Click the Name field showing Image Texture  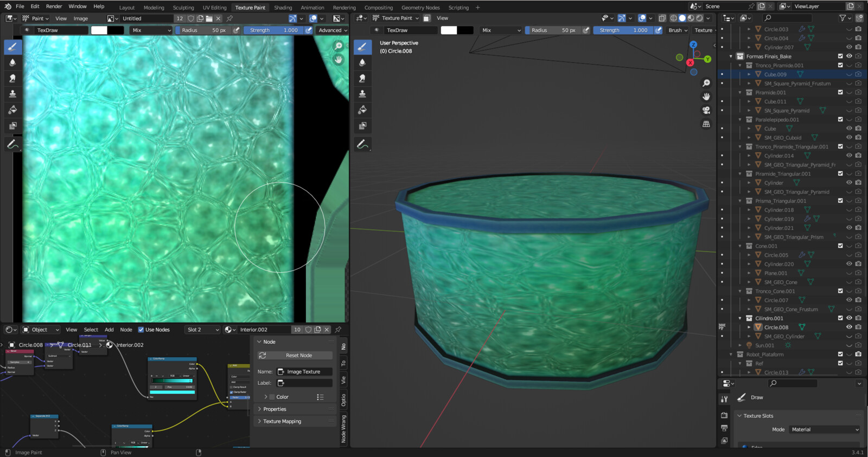tap(304, 372)
